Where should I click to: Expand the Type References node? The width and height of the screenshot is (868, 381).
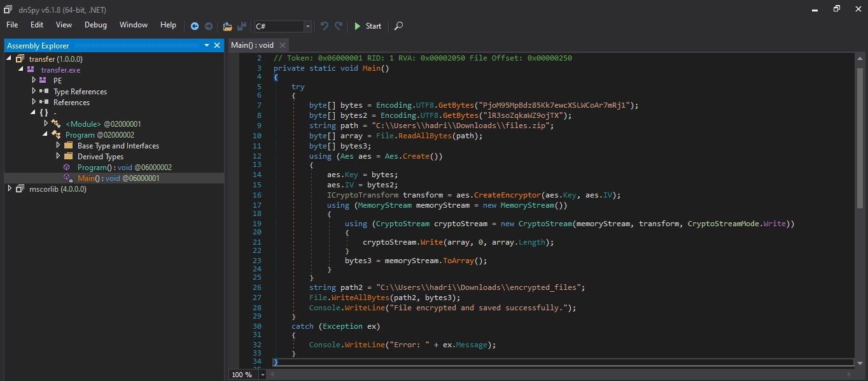tap(34, 91)
